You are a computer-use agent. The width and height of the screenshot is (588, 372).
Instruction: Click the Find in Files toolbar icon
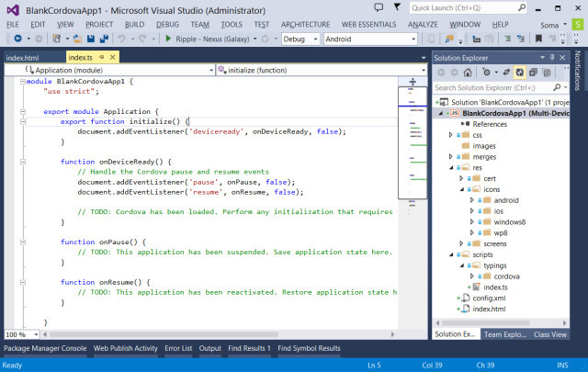click(x=449, y=39)
